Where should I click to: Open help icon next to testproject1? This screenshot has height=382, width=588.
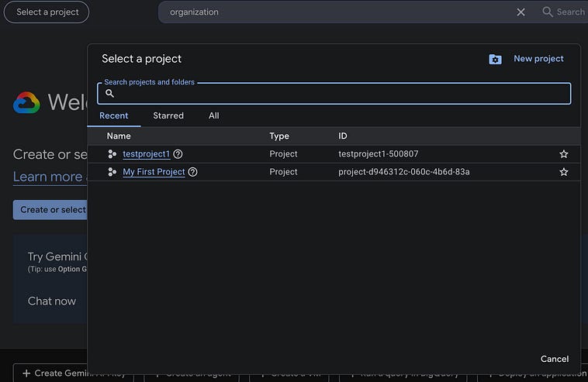[x=178, y=154]
